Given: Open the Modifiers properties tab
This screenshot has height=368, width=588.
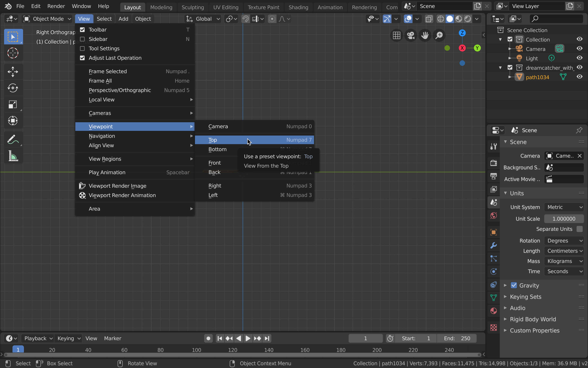Looking at the screenshot, I should (493, 245).
